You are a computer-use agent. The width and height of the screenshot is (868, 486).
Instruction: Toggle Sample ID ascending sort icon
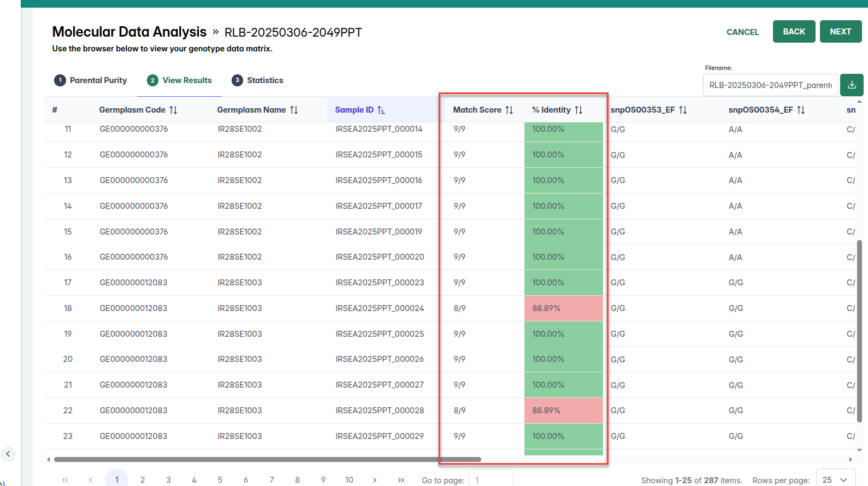(x=381, y=110)
